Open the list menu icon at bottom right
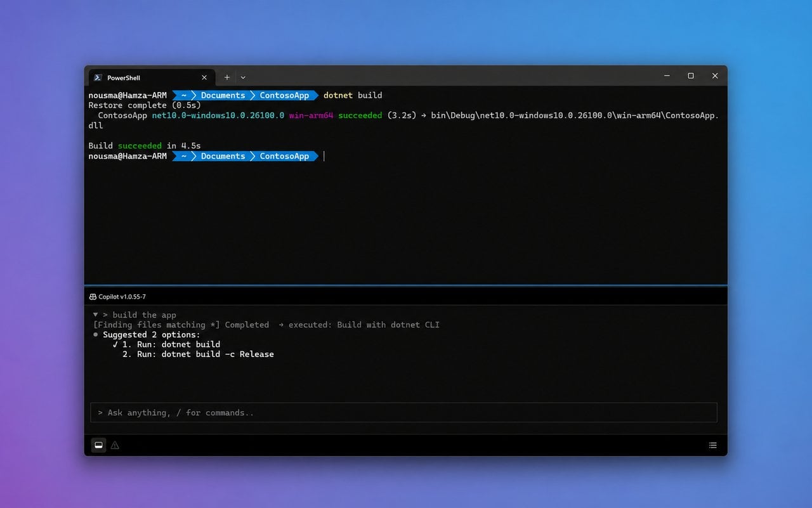The width and height of the screenshot is (812, 508). (x=712, y=445)
